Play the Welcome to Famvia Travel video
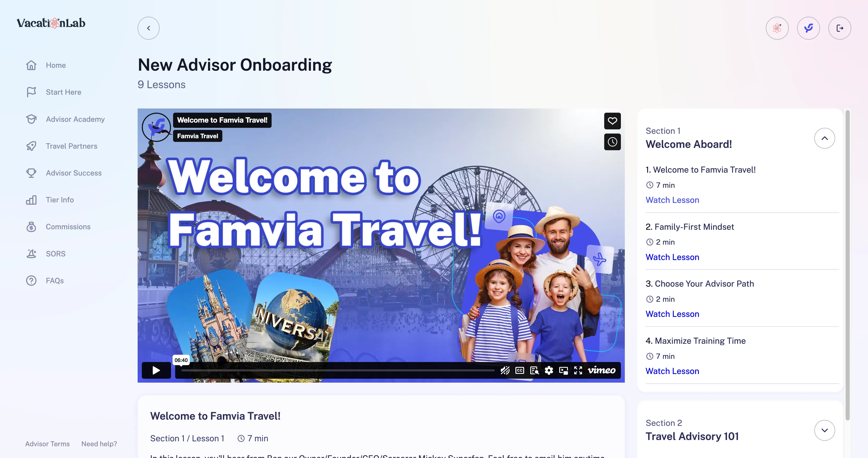Viewport: 868px width, 458px height. (156, 370)
